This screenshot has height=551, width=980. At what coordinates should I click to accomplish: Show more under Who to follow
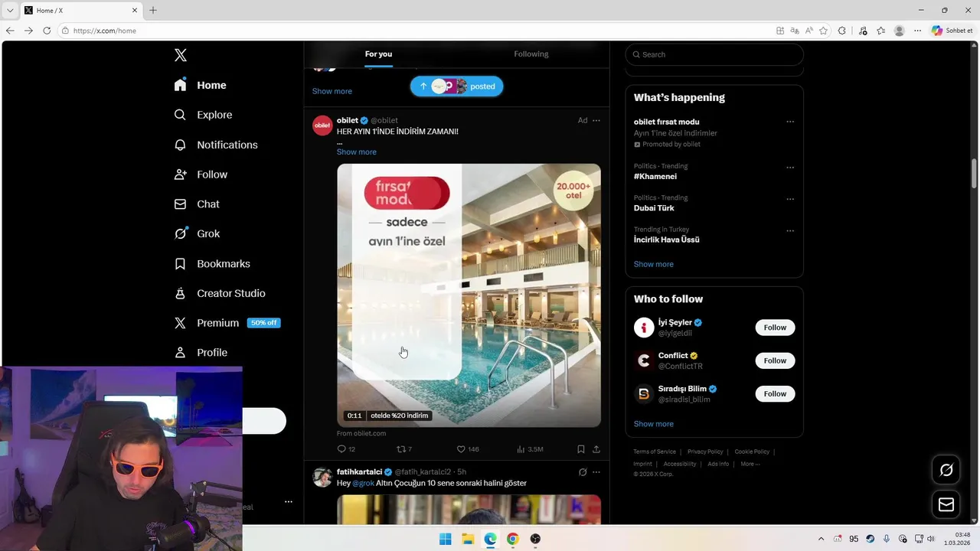(x=654, y=424)
